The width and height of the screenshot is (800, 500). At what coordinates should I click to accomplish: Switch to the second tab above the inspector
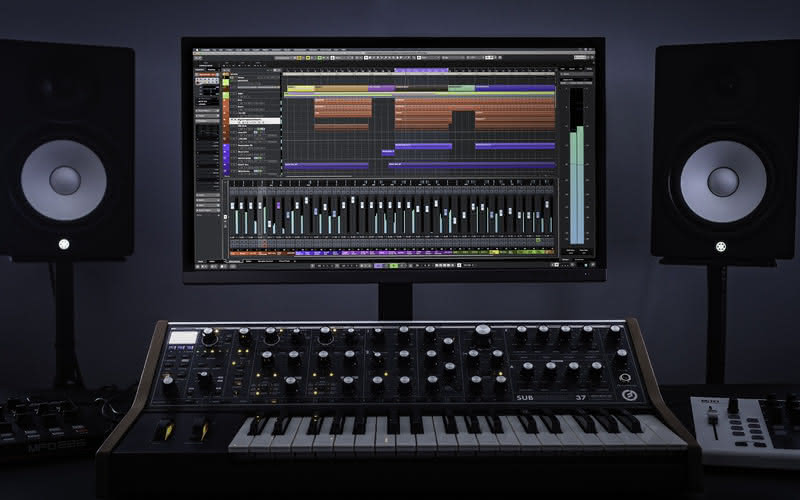coord(212,70)
